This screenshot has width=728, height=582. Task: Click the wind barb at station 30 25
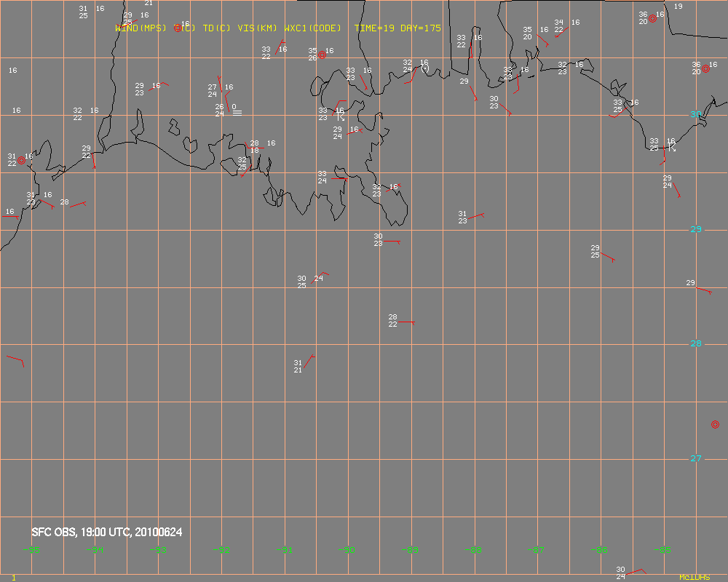(x=320, y=277)
